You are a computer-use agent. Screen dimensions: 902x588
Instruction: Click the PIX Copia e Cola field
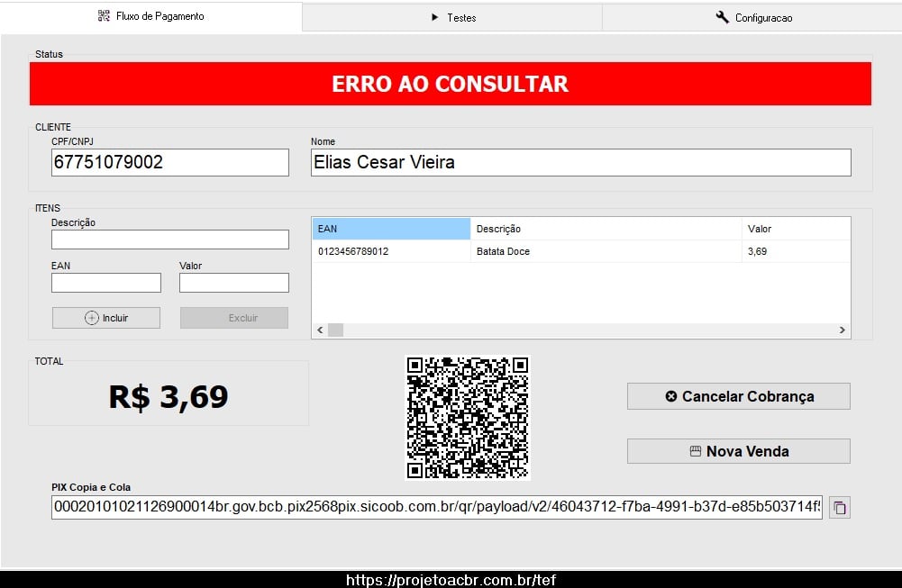click(437, 508)
